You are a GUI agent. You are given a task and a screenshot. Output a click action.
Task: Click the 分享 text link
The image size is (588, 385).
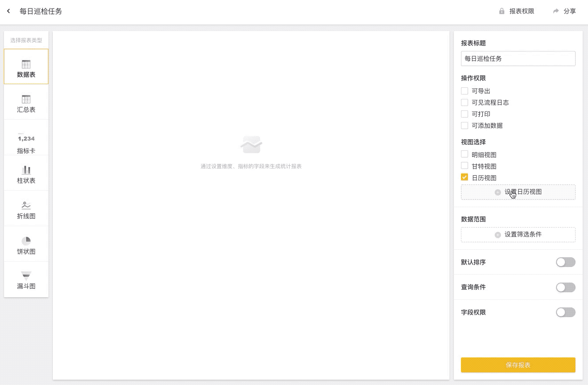point(570,11)
